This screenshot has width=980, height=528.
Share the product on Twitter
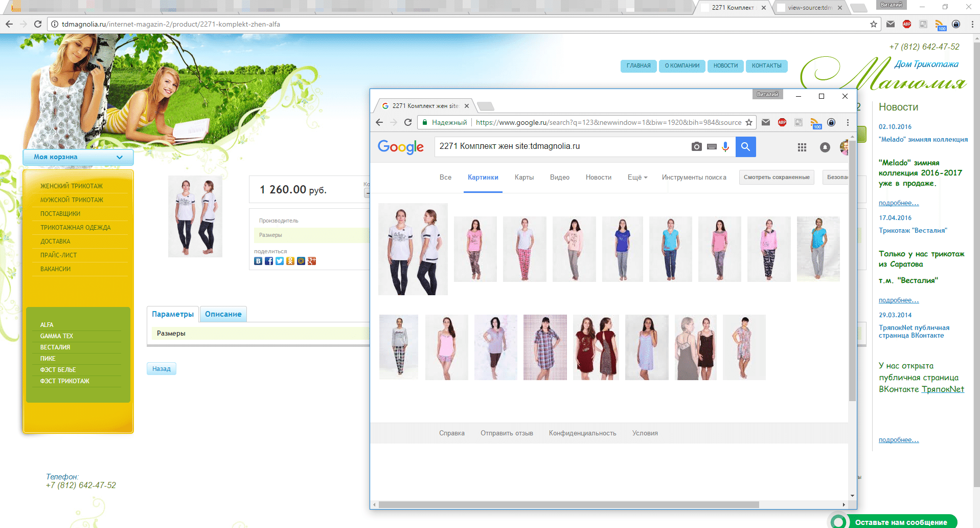point(280,261)
